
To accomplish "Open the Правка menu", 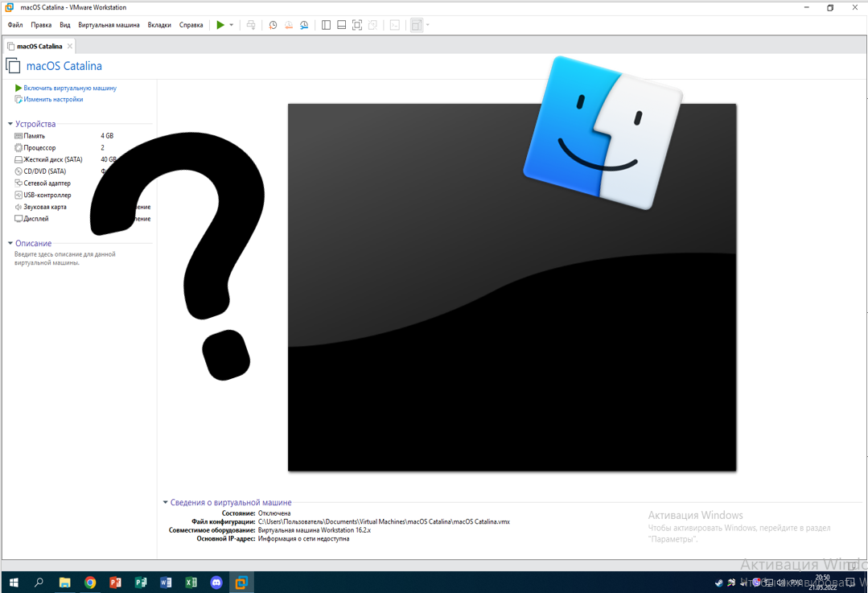I will pos(41,25).
